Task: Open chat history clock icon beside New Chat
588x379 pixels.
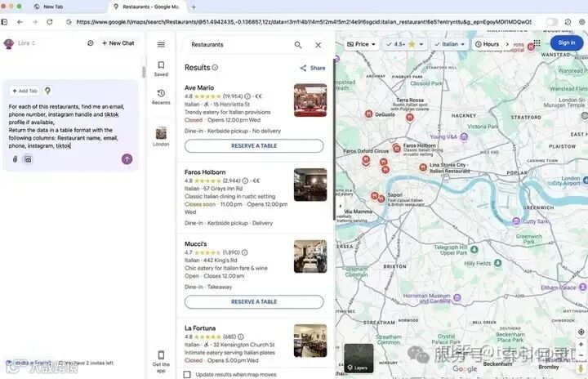Action: [91, 43]
